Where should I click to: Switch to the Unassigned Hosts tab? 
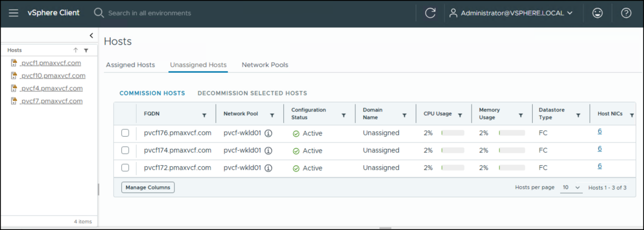(x=198, y=65)
